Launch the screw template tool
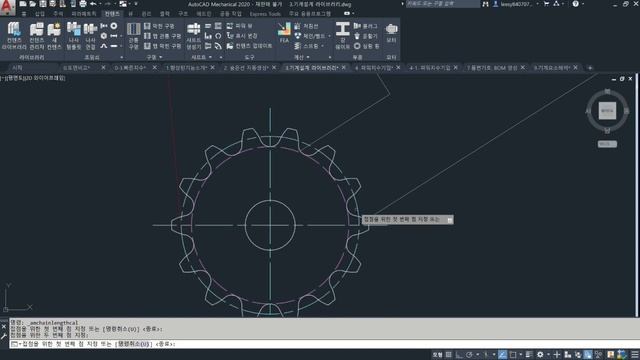The height and width of the screenshot is (360, 640). point(73,36)
